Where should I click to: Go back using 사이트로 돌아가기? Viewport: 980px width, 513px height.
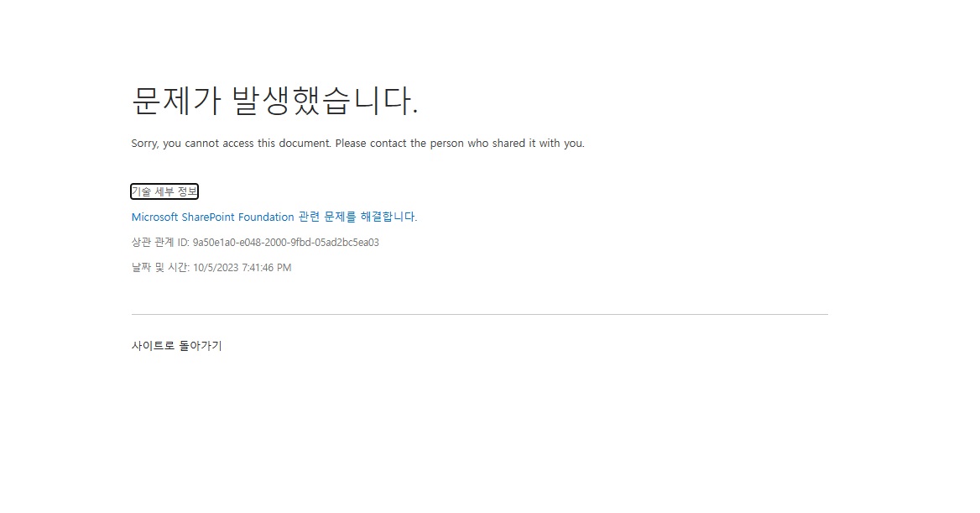pyautogui.click(x=177, y=345)
